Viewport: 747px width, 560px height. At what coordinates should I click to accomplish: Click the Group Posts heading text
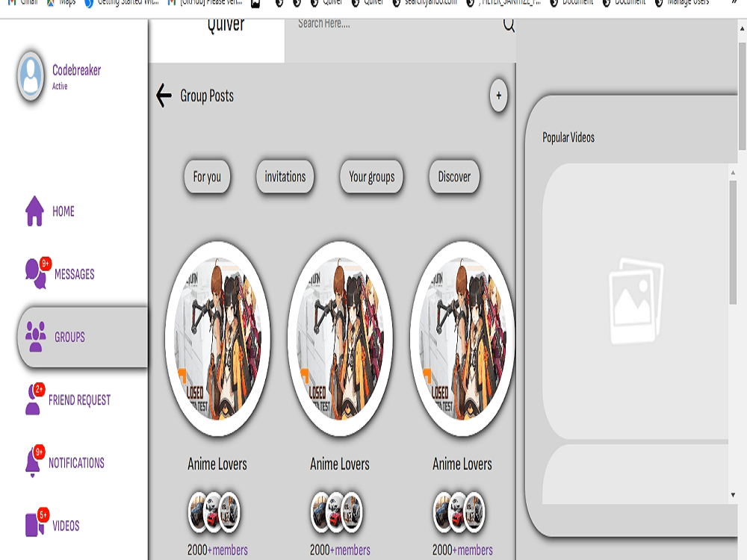click(207, 96)
